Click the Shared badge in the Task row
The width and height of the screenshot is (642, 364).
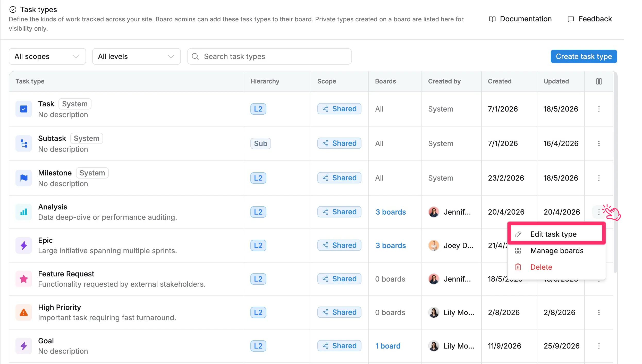coord(339,109)
